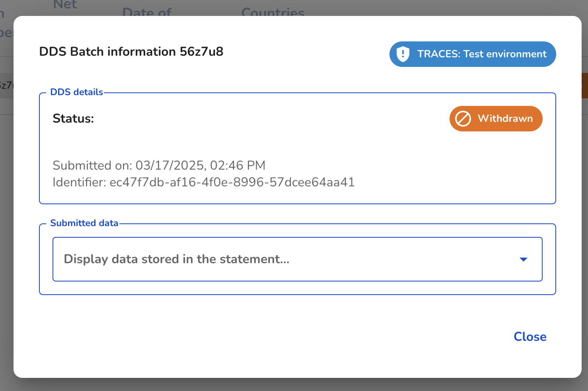Open 'Display data stored in the statement' combo box
This screenshot has width=588, height=391.
[x=298, y=259]
